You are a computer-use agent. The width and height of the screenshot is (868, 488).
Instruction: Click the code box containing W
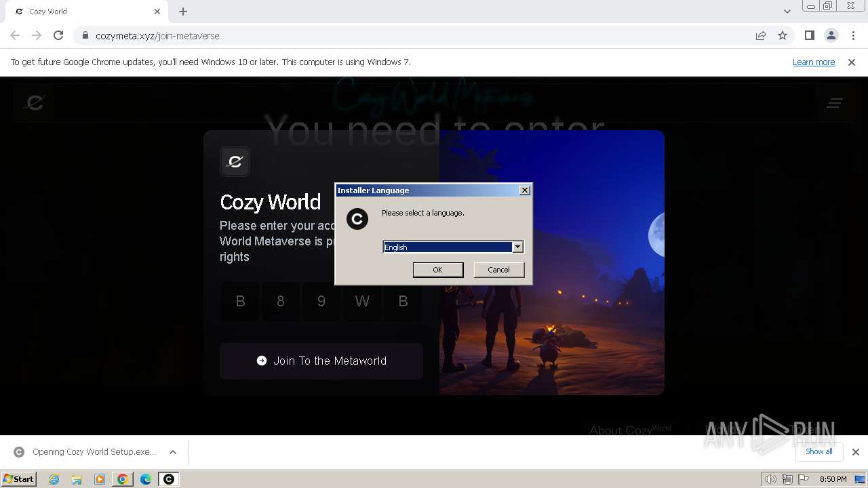tap(362, 301)
